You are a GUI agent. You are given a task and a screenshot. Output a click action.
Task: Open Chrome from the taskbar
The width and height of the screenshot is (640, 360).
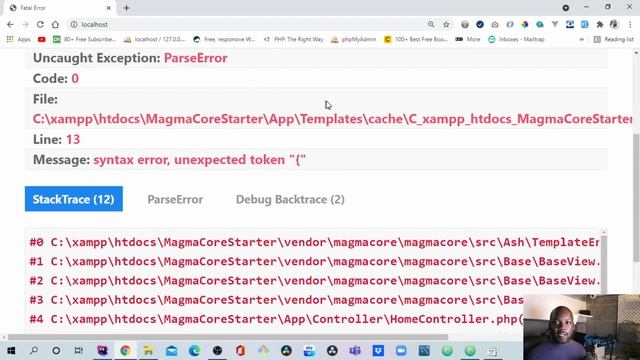pos(125,351)
